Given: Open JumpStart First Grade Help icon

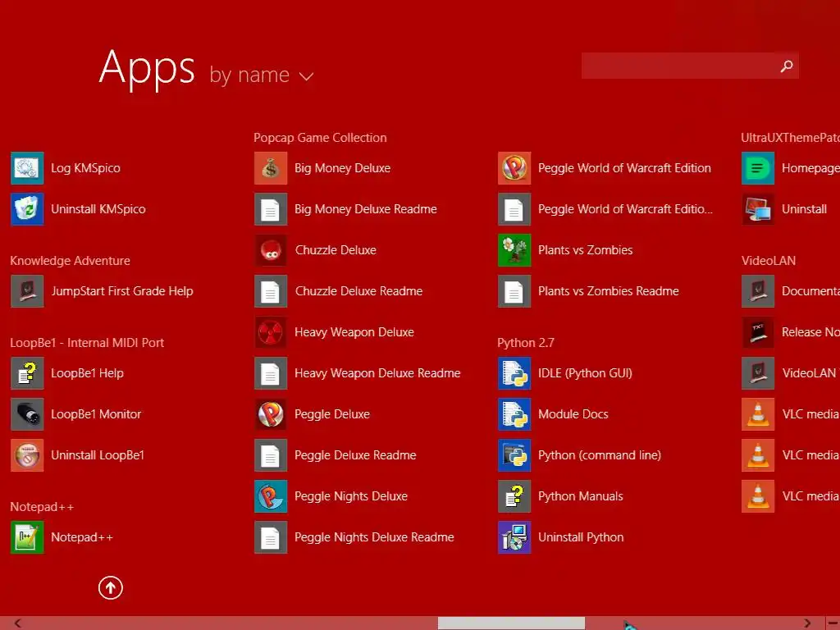Looking at the screenshot, I should 27,291.
